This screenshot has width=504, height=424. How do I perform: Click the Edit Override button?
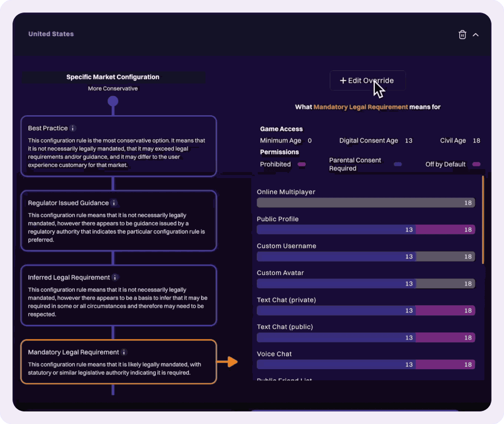click(x=367, y=80)
